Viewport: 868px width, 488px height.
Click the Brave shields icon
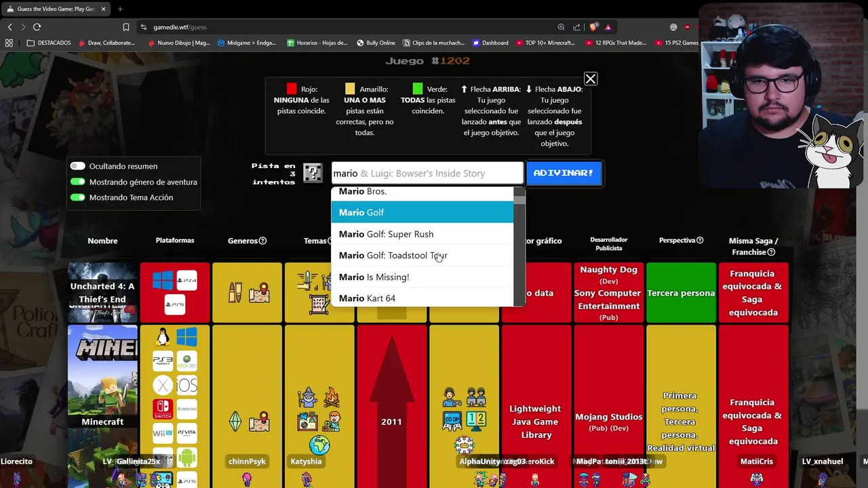tap(593, 27)
